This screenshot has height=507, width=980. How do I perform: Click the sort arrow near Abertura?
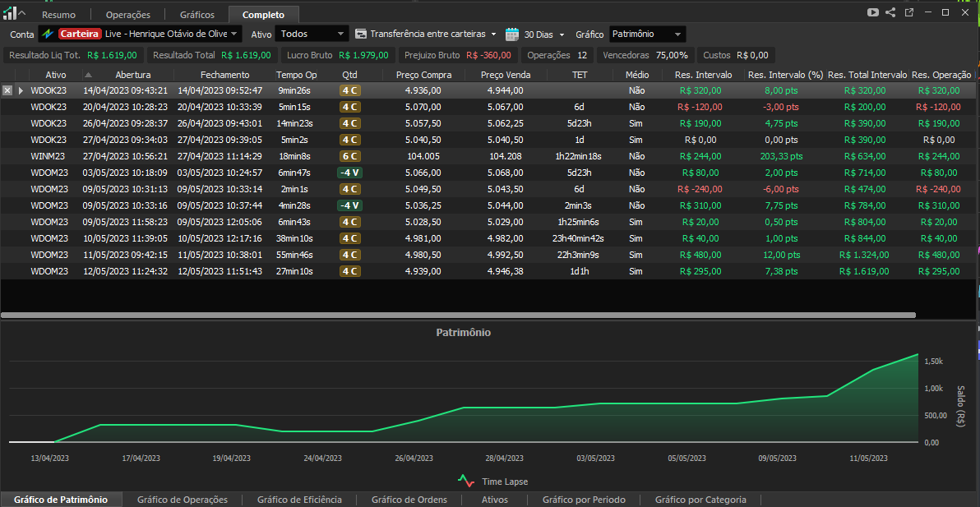click(x=88, y=75)
